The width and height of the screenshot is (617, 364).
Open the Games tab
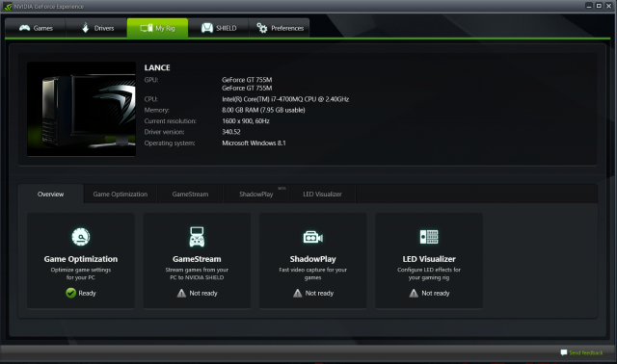click(x=36, y=28)
